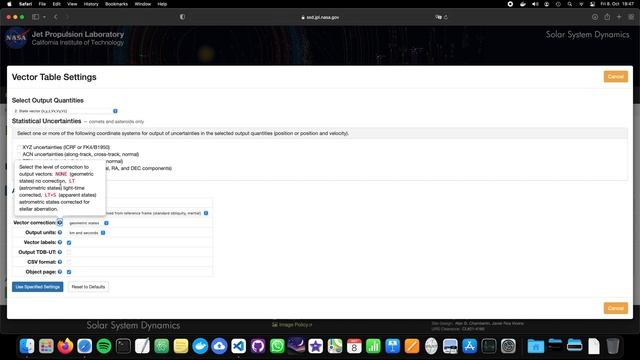Screen dimensions: 640x360
Task: Open Launchpad from the dock
Action: click(46, 346)
